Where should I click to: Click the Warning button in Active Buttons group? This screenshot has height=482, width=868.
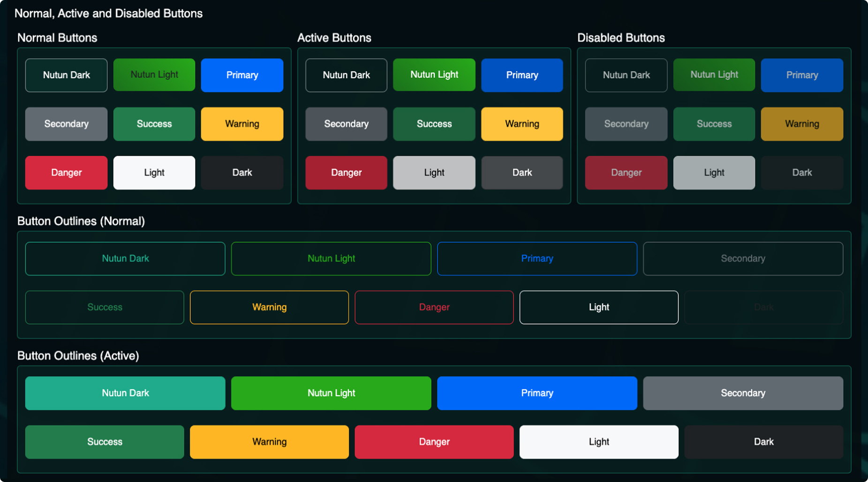(522, 124)
